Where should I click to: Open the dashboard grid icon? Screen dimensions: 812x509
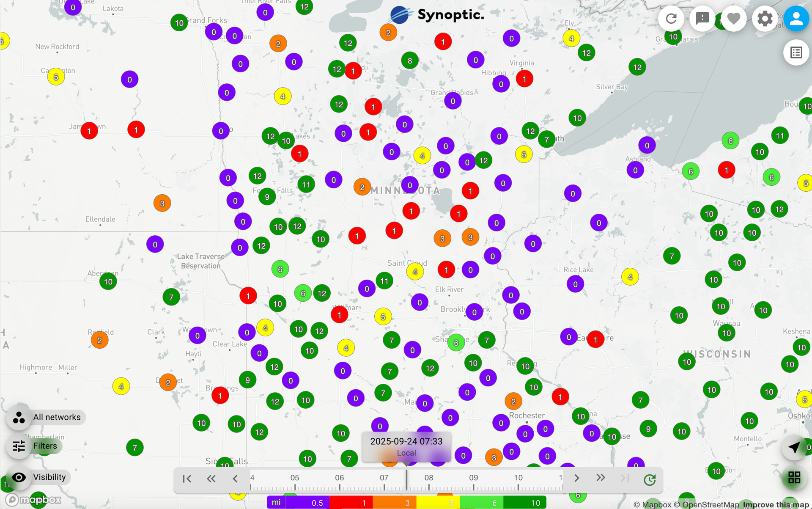click(794, 478)
